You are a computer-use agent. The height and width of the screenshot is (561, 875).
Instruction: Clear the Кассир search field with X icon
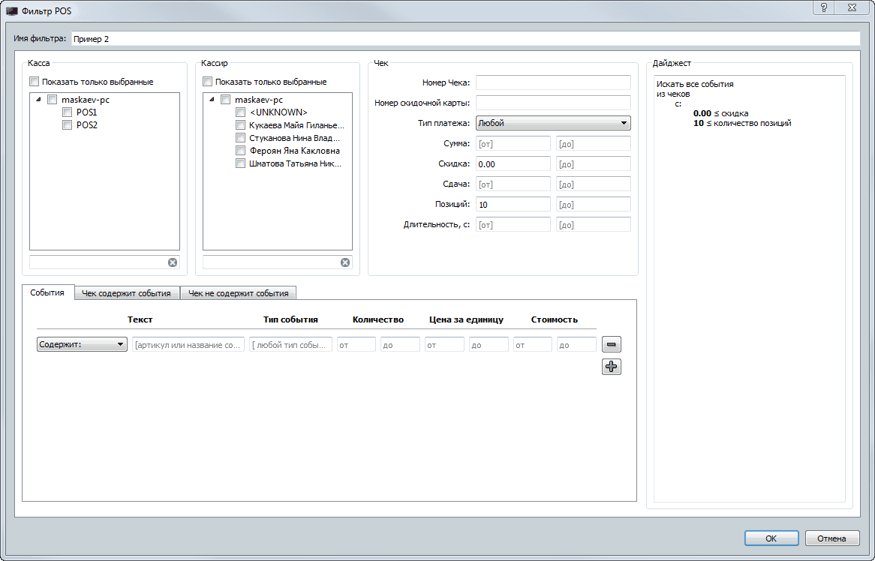[345, 262]
